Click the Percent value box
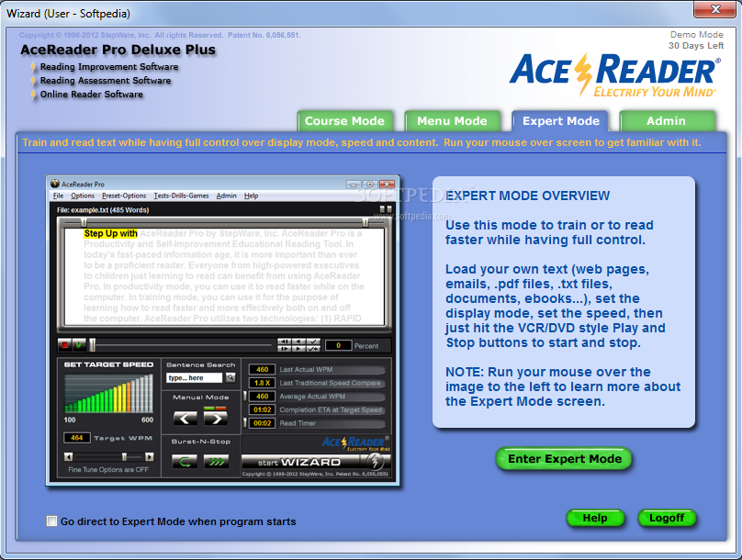This screenshot has height=560, width=742. coord(338,345)
